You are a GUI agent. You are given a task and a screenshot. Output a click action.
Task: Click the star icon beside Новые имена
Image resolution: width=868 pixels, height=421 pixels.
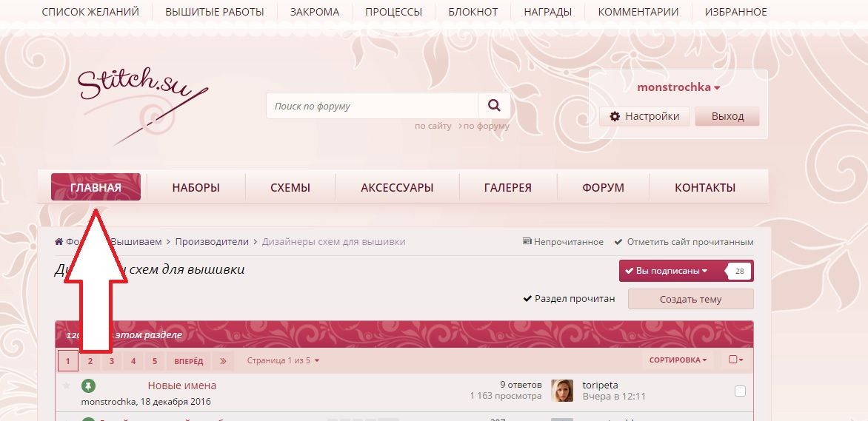(66, 385)
